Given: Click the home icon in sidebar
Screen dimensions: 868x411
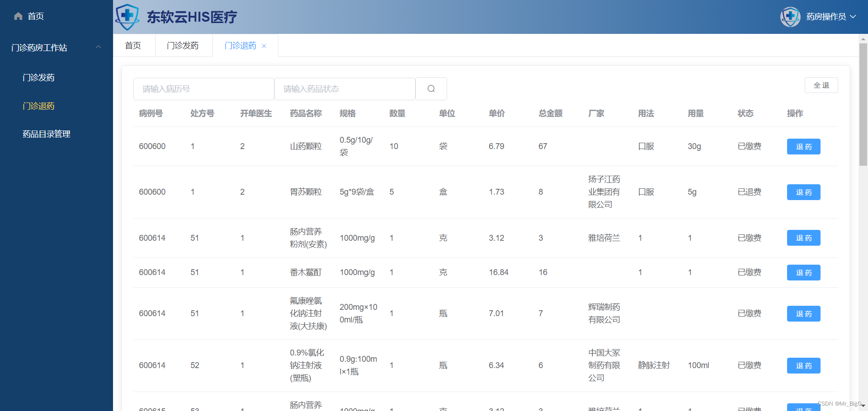Looking at the screenshot, I should pyautogui.click(x=18, y=16).
